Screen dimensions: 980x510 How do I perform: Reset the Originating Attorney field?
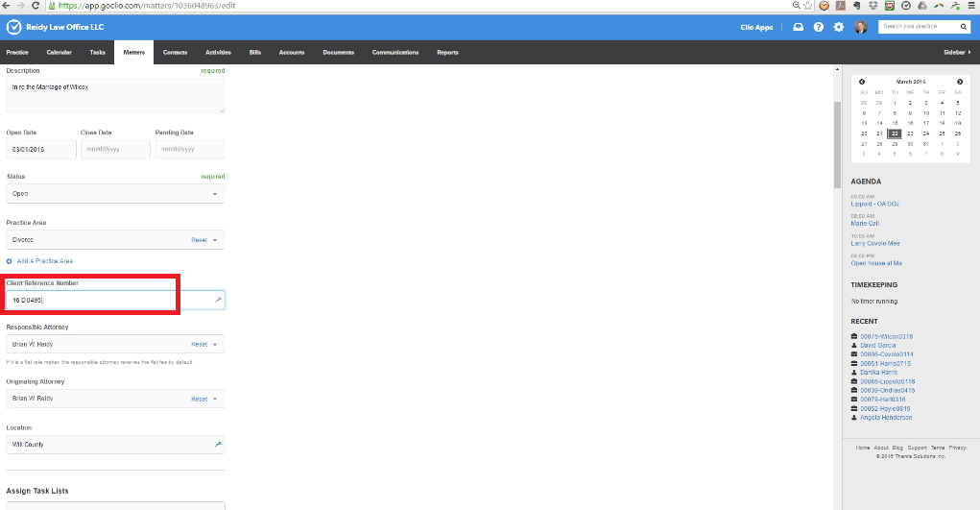199,399
